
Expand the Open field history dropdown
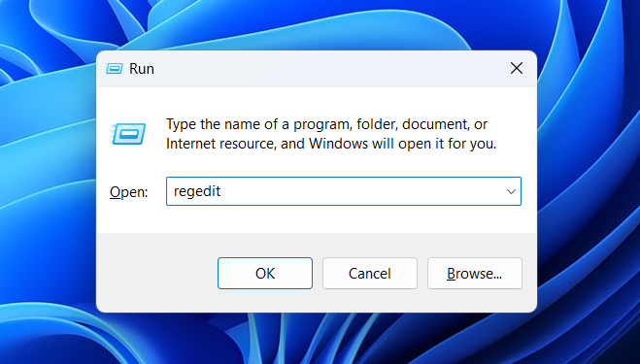point(511,191)
